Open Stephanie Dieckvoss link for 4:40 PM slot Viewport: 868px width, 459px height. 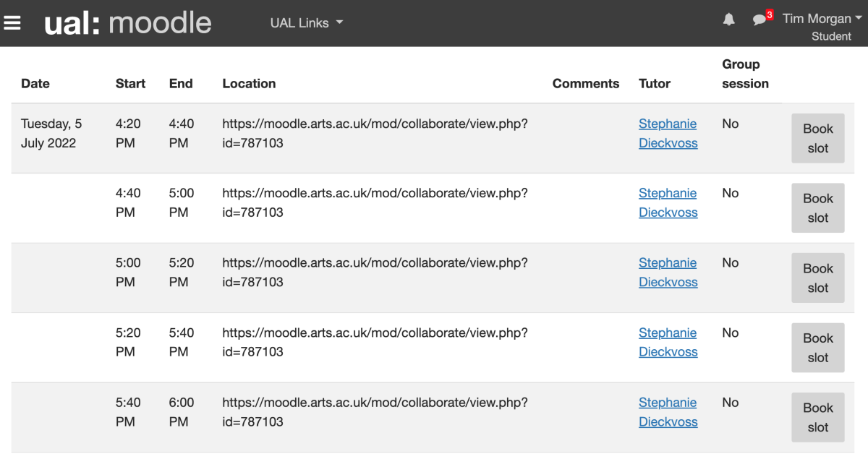668,202
